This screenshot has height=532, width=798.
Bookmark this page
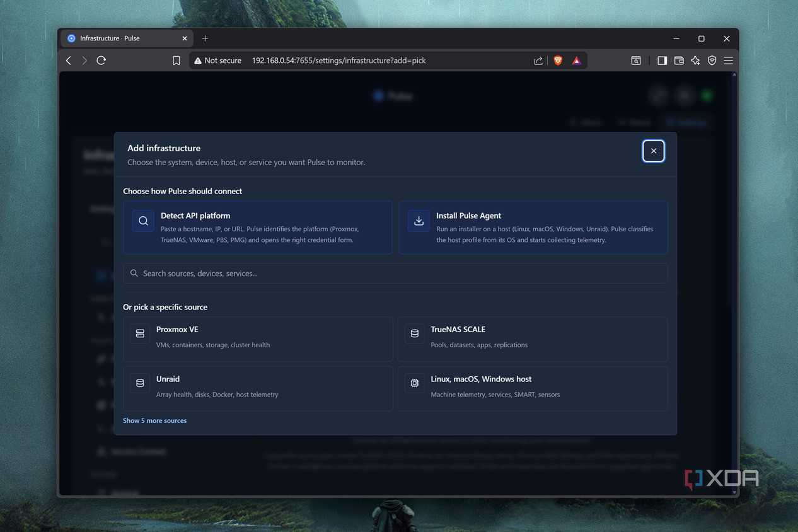(176, 61)
